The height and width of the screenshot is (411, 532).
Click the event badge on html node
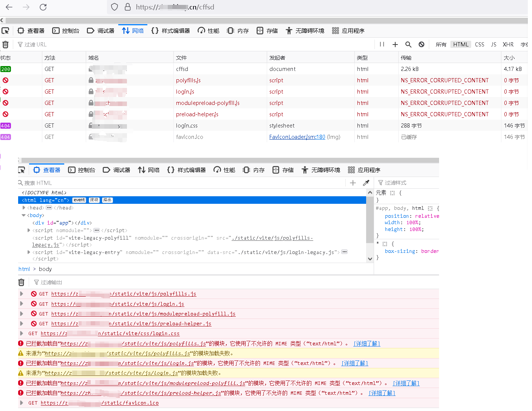click(x=79, y=200)
